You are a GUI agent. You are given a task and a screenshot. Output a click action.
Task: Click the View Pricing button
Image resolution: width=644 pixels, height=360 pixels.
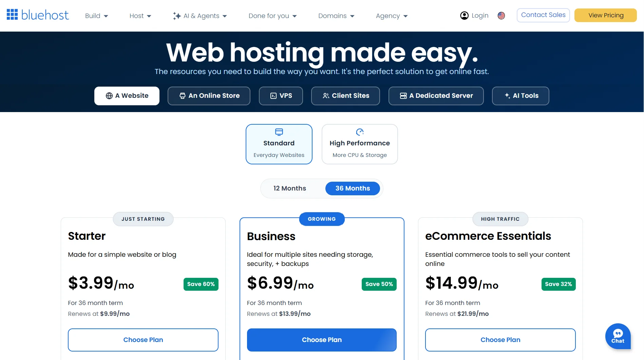pos(606,15)
